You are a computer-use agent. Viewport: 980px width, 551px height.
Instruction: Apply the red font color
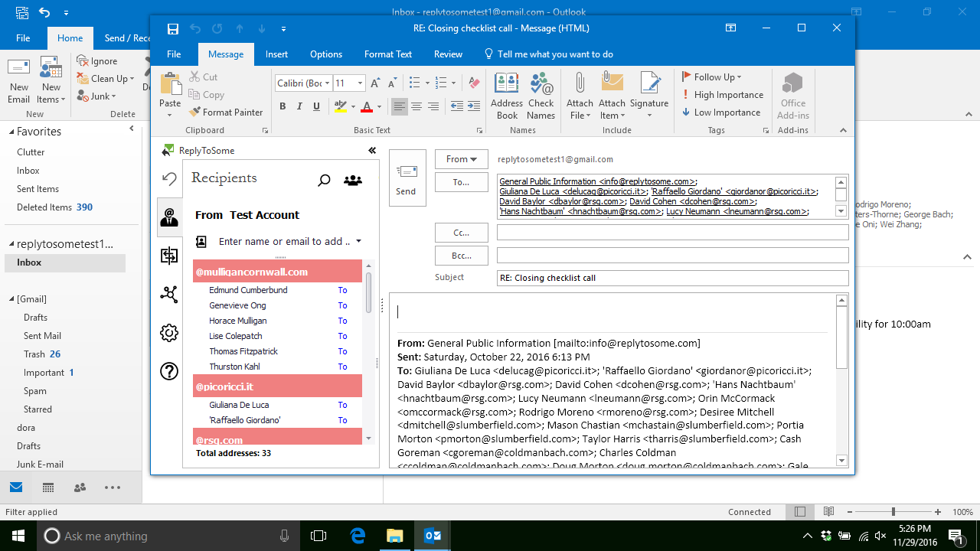tap(367, 106)
